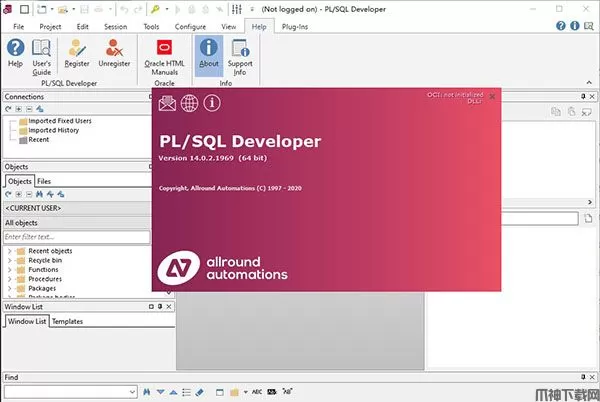Select Imported Fixed Users folder
This screenshot has height=402, width=600.
coord(60,121)
